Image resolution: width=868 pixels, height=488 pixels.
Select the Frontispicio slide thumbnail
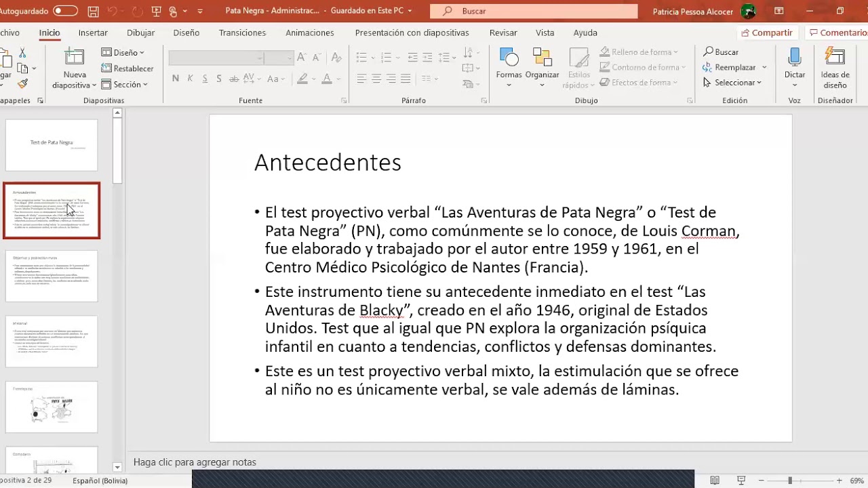tap(52, 407)
